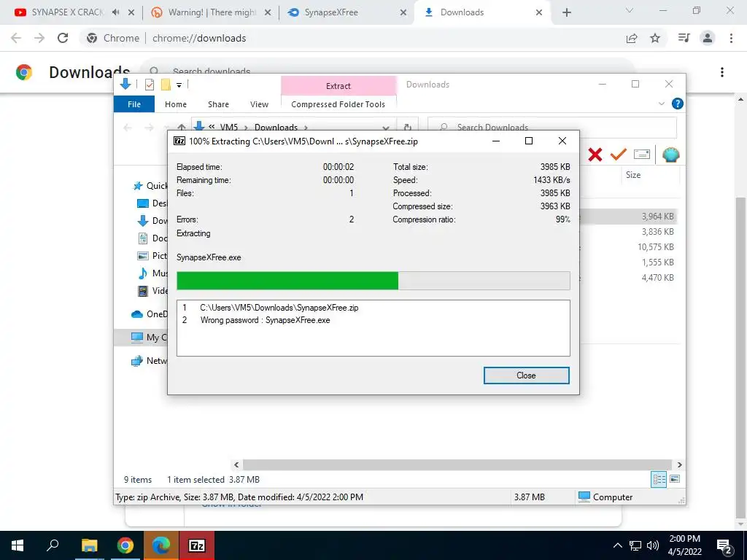Open Chrome profile avatar icon
747x560 pixels.
(x=708, y=38)
